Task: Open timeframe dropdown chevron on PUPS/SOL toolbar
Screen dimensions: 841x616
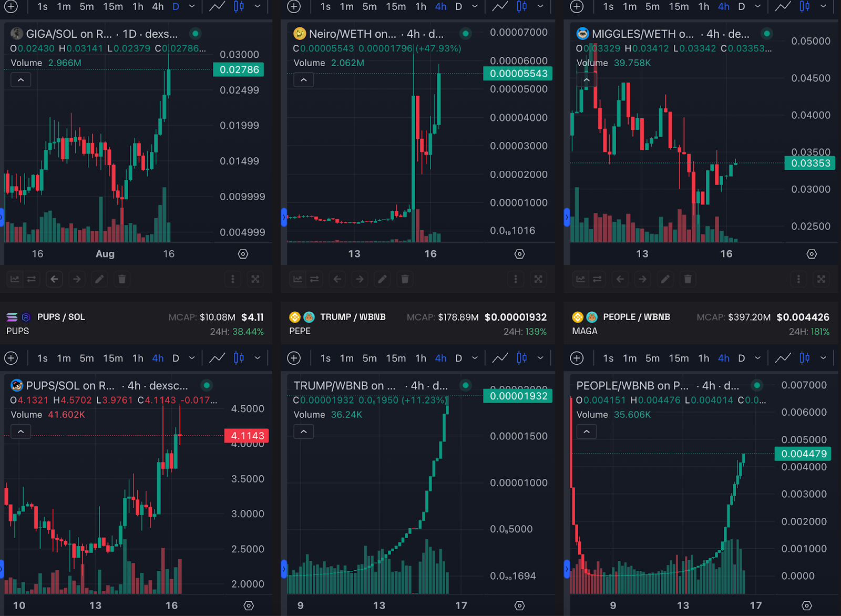Action: (x=192, y=358)
